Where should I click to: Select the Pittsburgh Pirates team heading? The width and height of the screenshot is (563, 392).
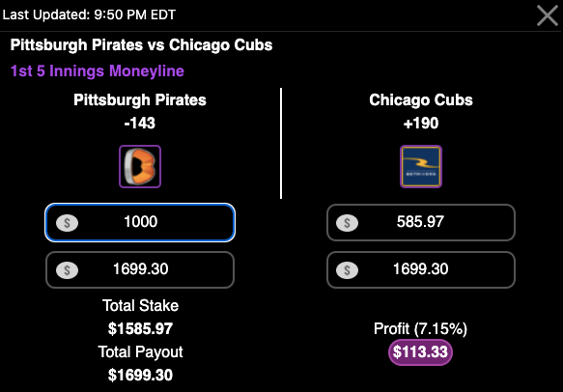pos(140,99)
